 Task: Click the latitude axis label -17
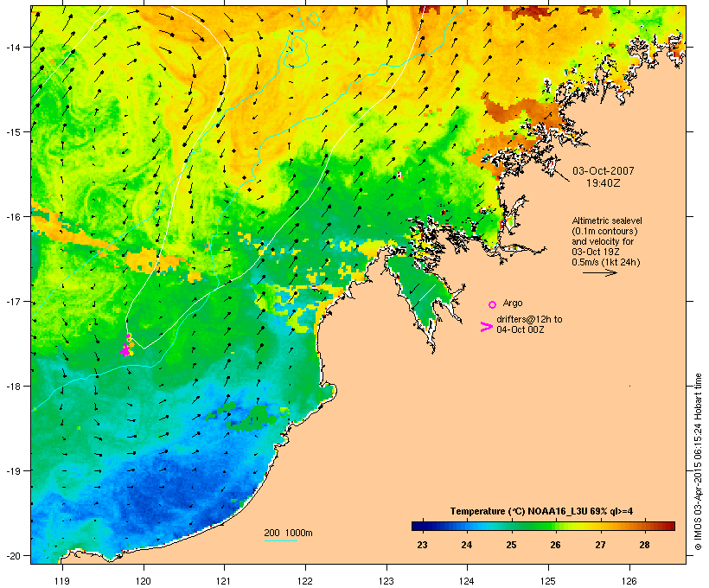click(x=13, y=301)
